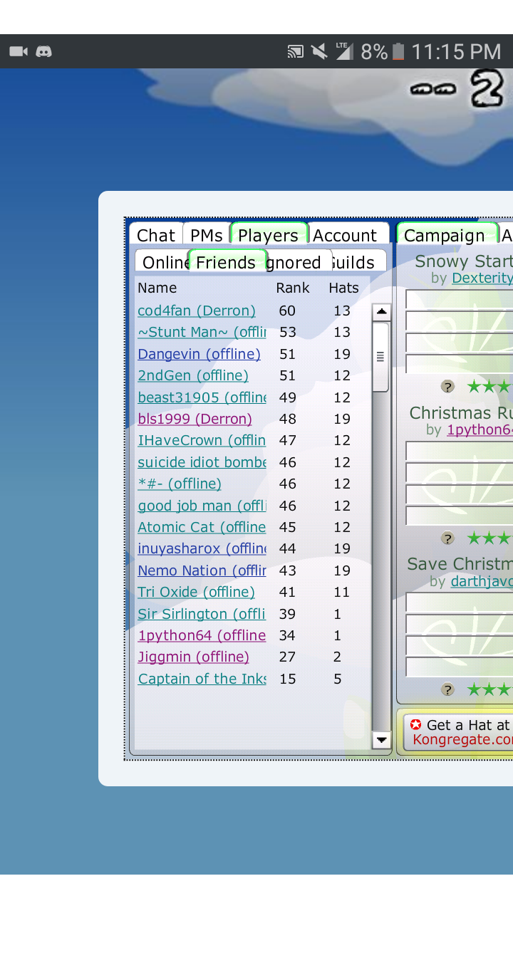Click the friends list scroll up arrow
Screen dimensions: 513x980
(382, 312)
